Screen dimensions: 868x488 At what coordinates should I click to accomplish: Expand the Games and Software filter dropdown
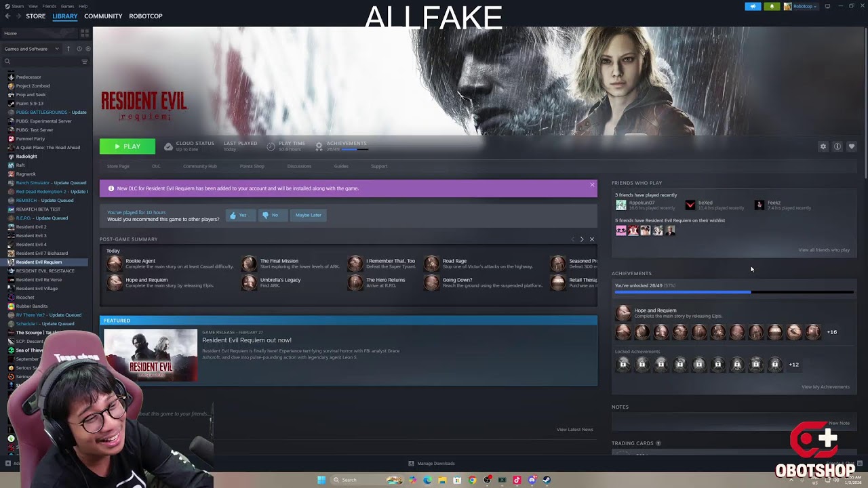coord(31,49)
